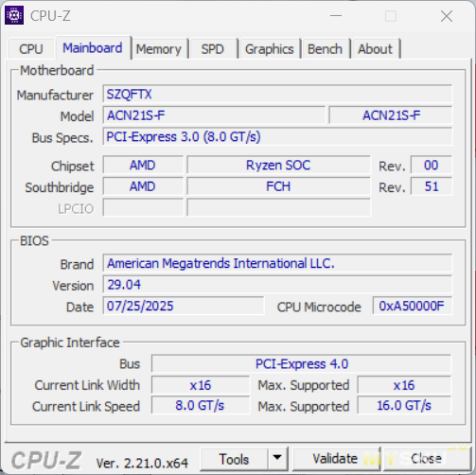Click the CPU Microcode value field
Image resolution: width=476 pixels, height=475 pixels.
[x=412, y=306]
